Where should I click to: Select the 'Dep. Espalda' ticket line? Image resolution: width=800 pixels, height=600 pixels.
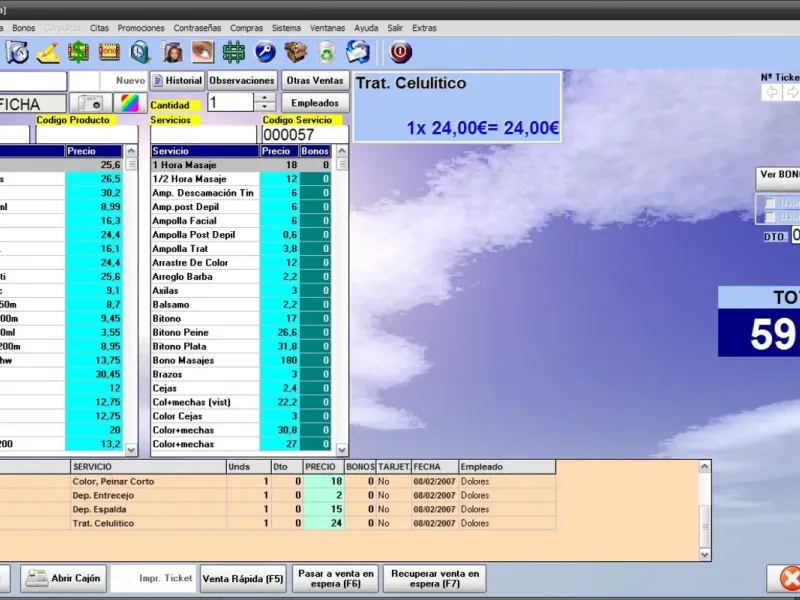(278, 509)
